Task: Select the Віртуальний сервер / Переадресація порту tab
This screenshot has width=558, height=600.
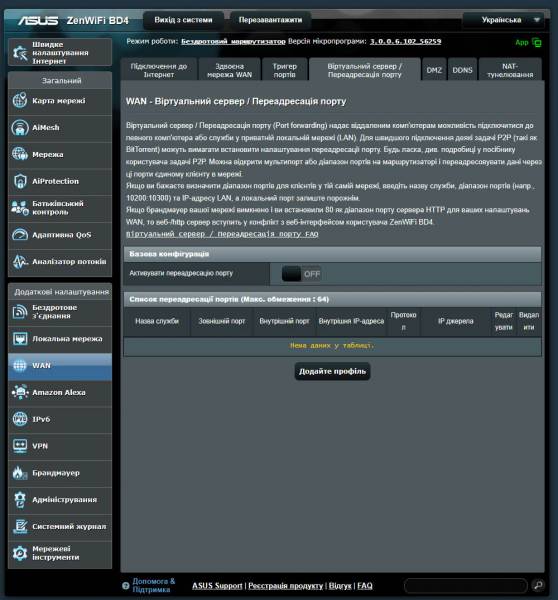Action: [365, 70]
